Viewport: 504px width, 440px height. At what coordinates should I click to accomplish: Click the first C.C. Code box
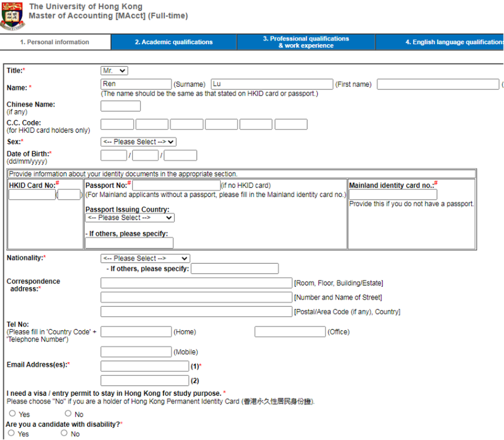[117, 124]
